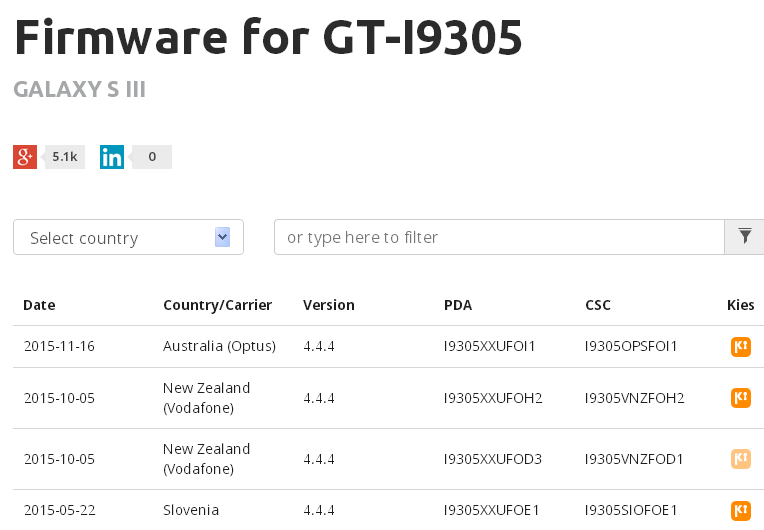764x530 pixels.
Task: Click the Google+ 5.1k share count
Action: 65,157
